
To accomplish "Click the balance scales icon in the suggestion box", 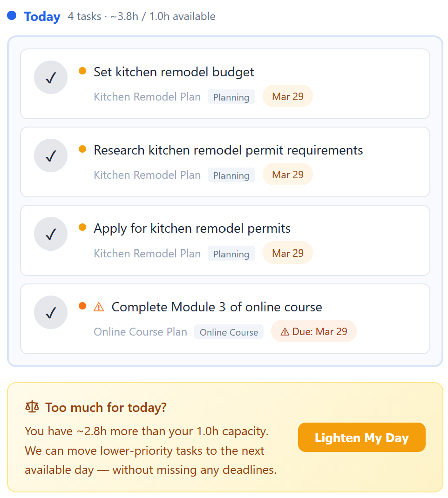I will pos(32,407).
